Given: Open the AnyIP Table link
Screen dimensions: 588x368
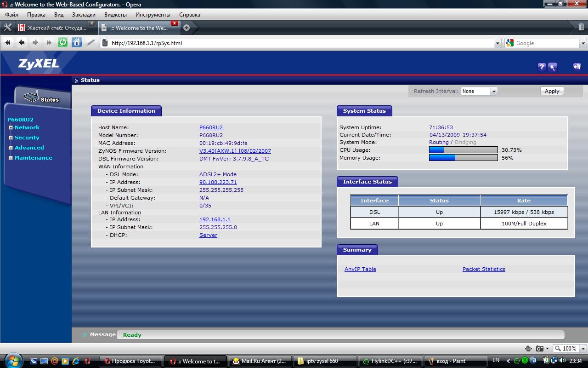Looking at the screenshot, I should (360, 269).
